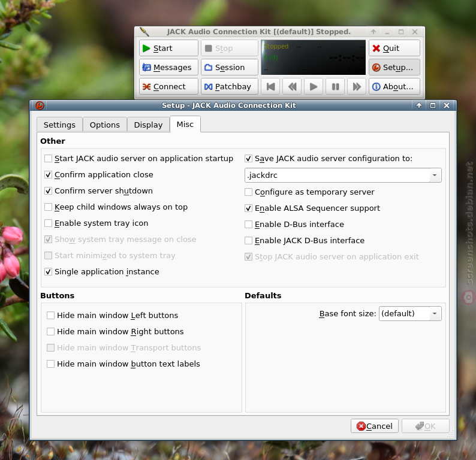476x460 pixels.
Task: Click the Setup dialog's red JACK title icon
Action: coord(40,105)
